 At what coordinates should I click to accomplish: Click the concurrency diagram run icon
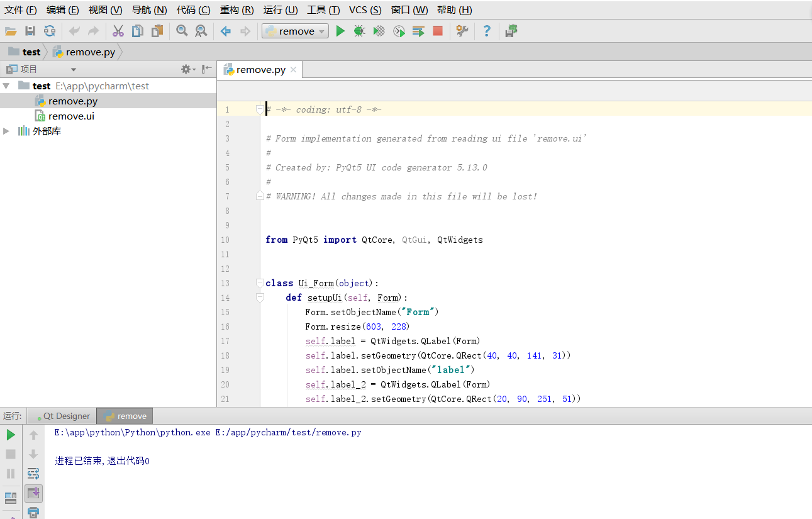click(x=418, y=31)
